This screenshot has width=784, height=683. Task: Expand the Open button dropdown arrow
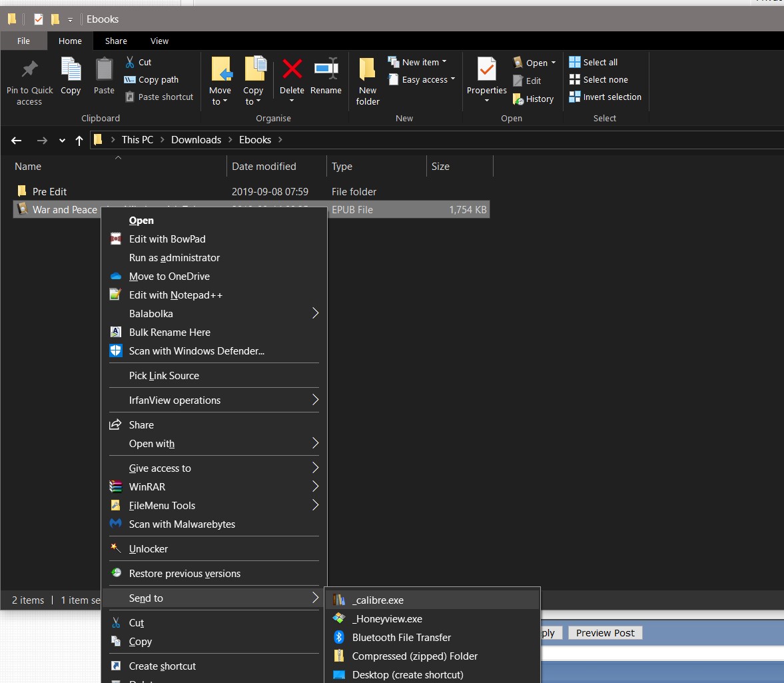[x=554, y=63]
